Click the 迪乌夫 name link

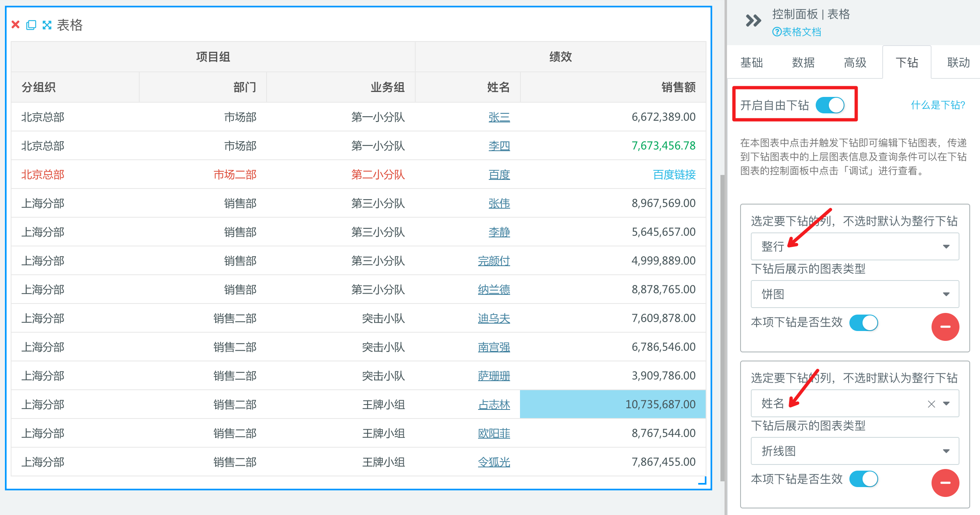tap(494, 318)
